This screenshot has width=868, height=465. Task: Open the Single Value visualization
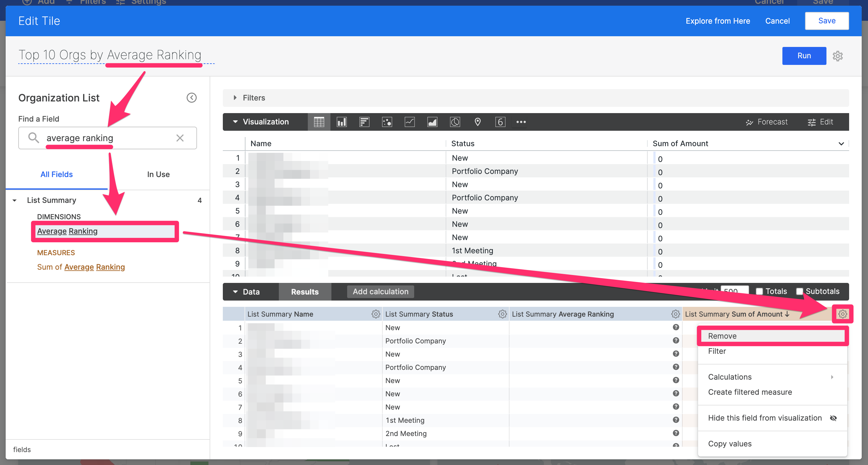click(x=500, y=122)
